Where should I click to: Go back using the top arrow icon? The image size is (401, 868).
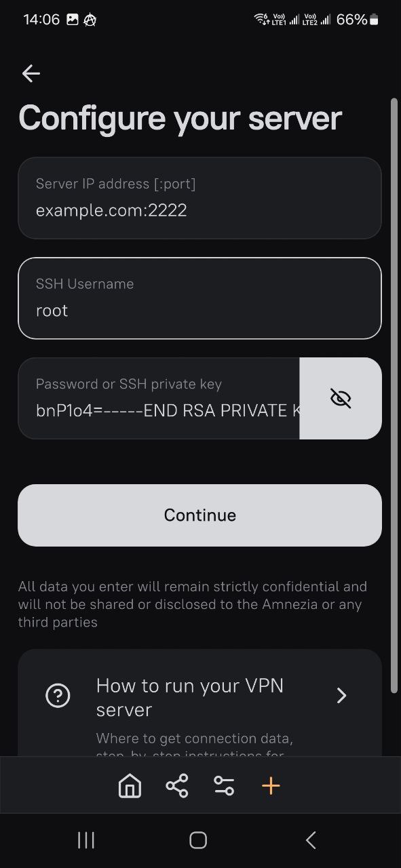point(31,73)
